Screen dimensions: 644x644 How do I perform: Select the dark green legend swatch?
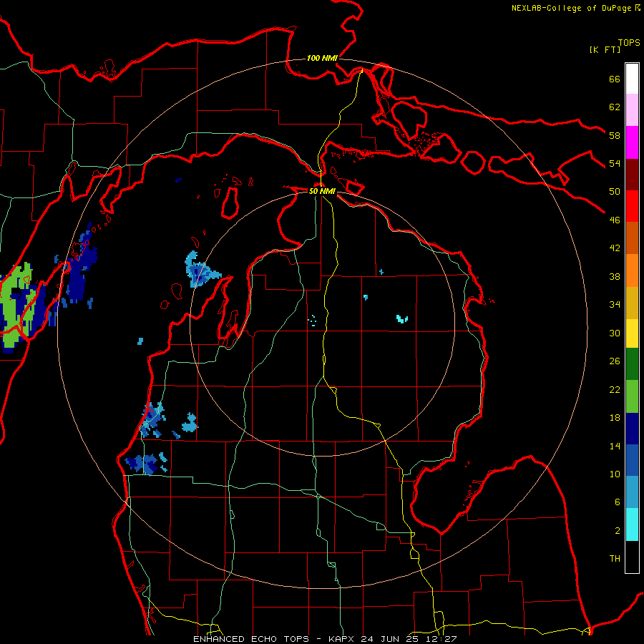point(632,364)
